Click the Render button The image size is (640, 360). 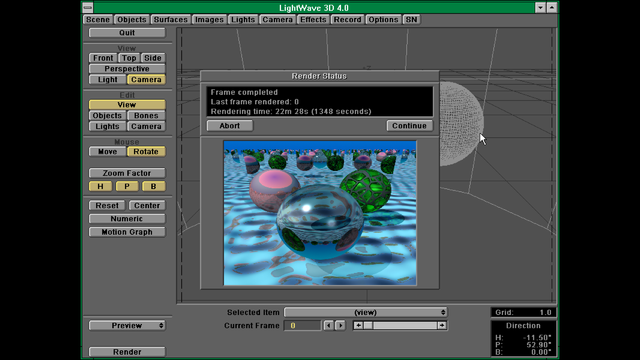click(x=127, y=351)
